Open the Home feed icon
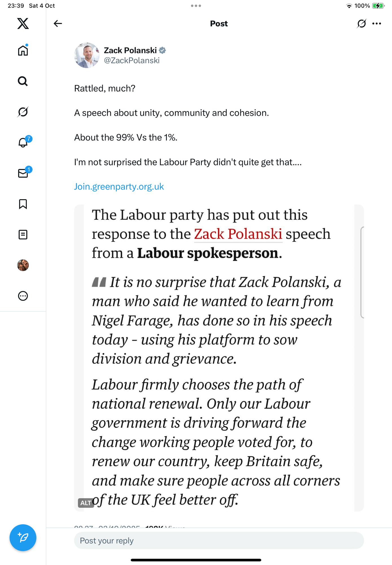Viewport: 392px width, 565px height. coord(23,51)
